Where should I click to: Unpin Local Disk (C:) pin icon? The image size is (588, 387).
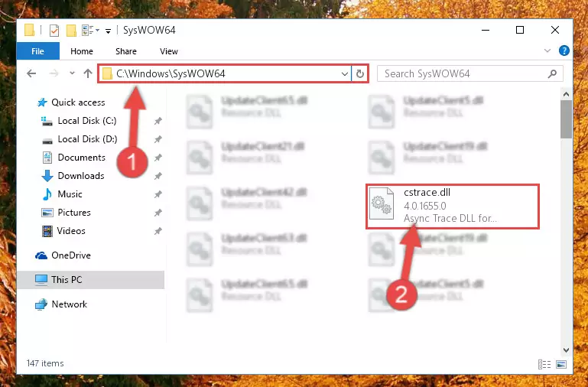158,121
